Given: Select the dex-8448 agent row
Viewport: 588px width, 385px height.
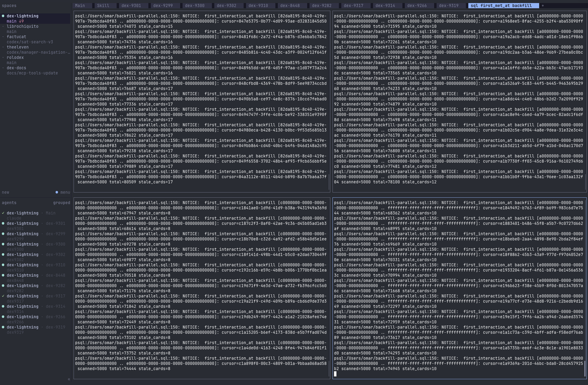Looking at the screenshot, I should click(35, 277).
